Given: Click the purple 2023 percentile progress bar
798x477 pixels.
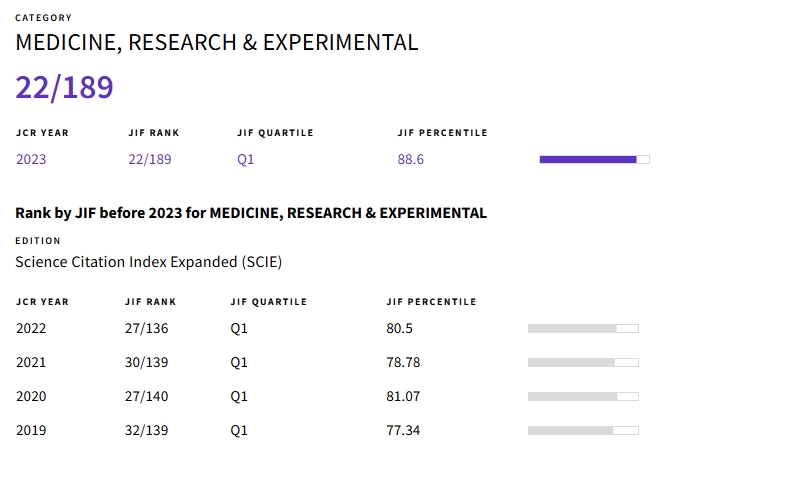Looking at the screenshot, I should pos(594,159).
